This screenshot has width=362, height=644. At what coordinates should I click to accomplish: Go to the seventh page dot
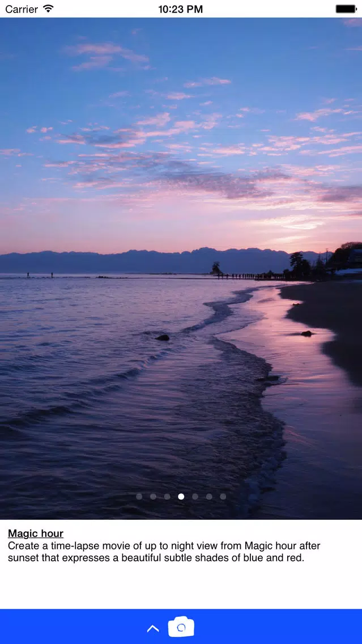click(x=223, y=497)
